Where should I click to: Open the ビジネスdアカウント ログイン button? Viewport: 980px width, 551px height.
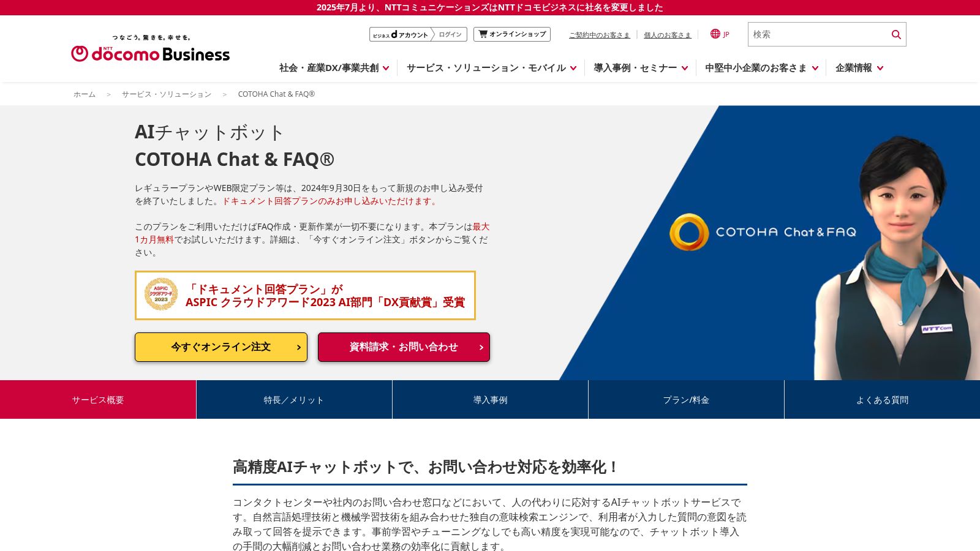click(418, 34)
